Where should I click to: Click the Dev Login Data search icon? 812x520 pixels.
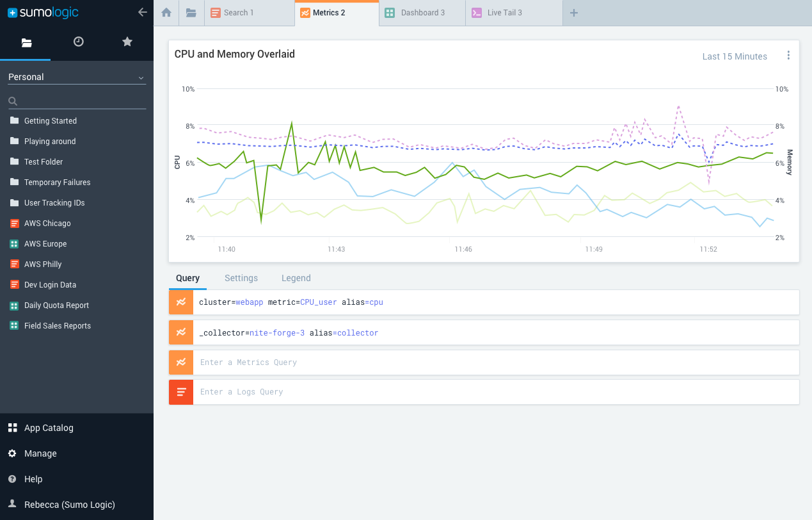click(14, 285)
